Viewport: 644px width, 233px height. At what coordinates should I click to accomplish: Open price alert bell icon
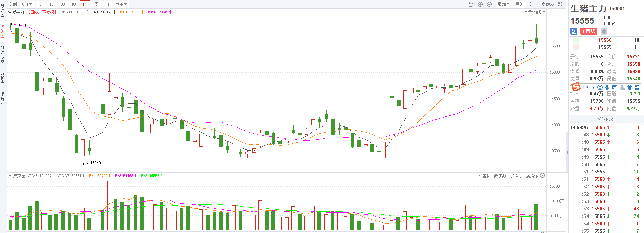click(x=604, y=31)
